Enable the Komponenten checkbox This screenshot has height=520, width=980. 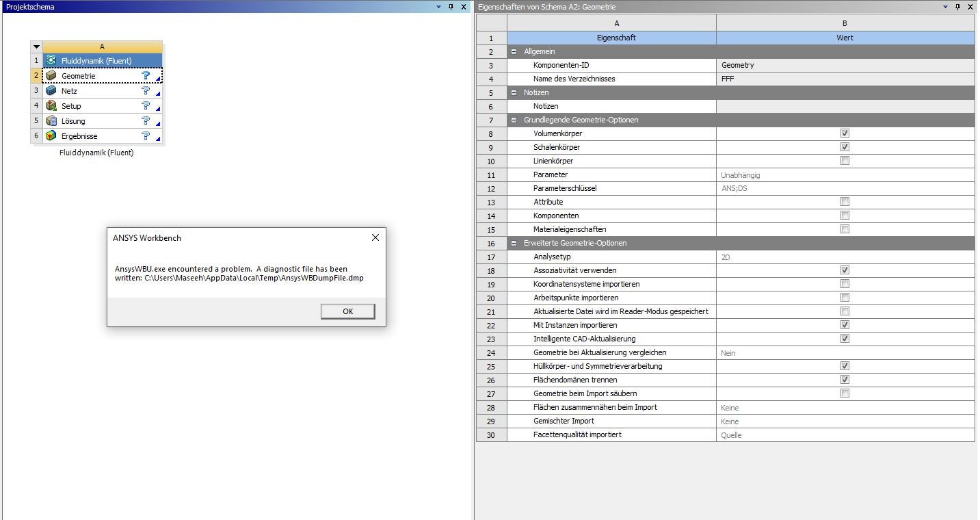845,216
